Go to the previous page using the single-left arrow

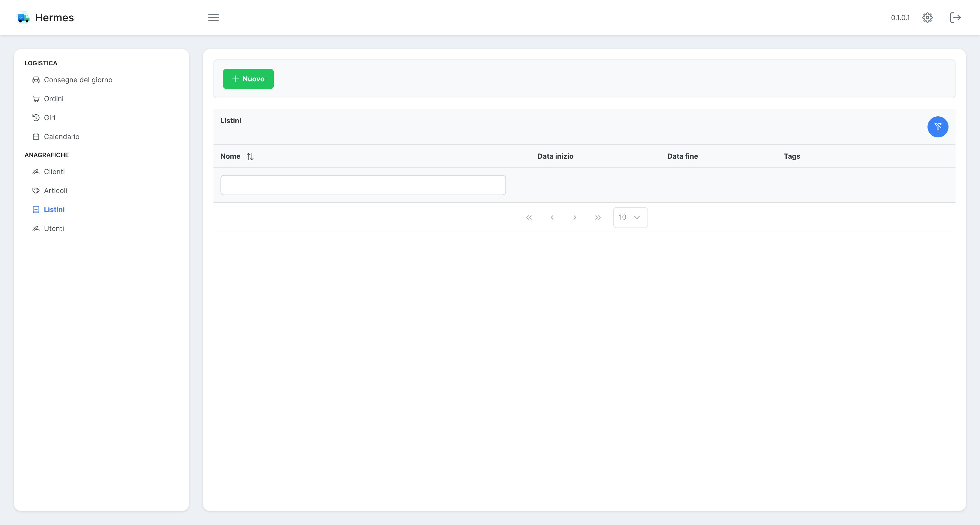coord(552,217)
